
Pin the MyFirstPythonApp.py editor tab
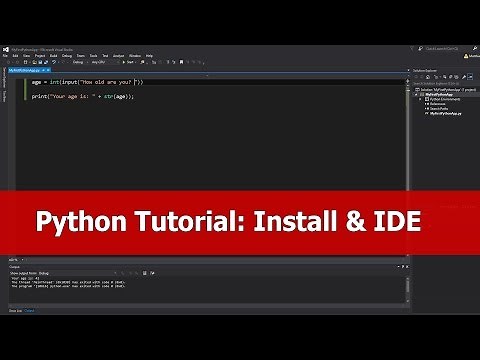click(x=43, y=70)
